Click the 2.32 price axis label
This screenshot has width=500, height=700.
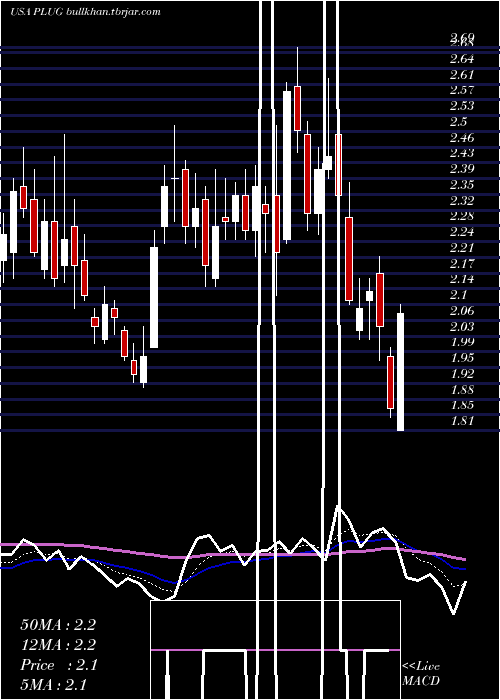point(462,200)
